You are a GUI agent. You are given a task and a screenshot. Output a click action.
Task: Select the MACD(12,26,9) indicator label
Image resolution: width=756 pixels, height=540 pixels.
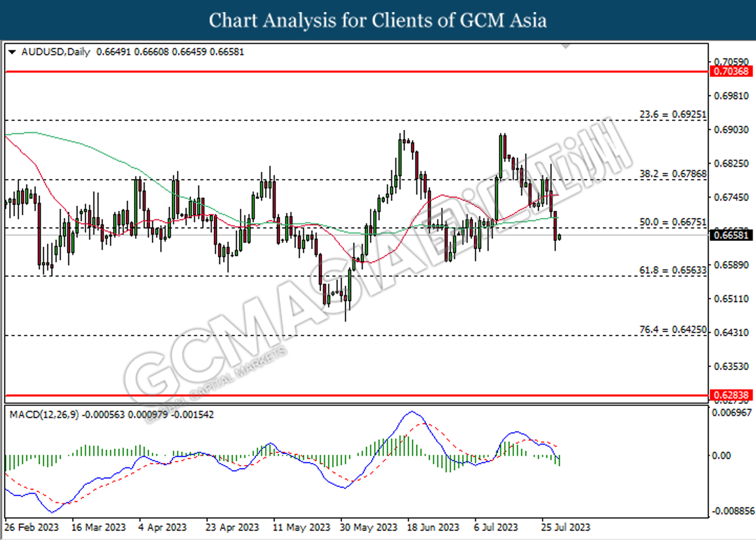coord(44,414)
